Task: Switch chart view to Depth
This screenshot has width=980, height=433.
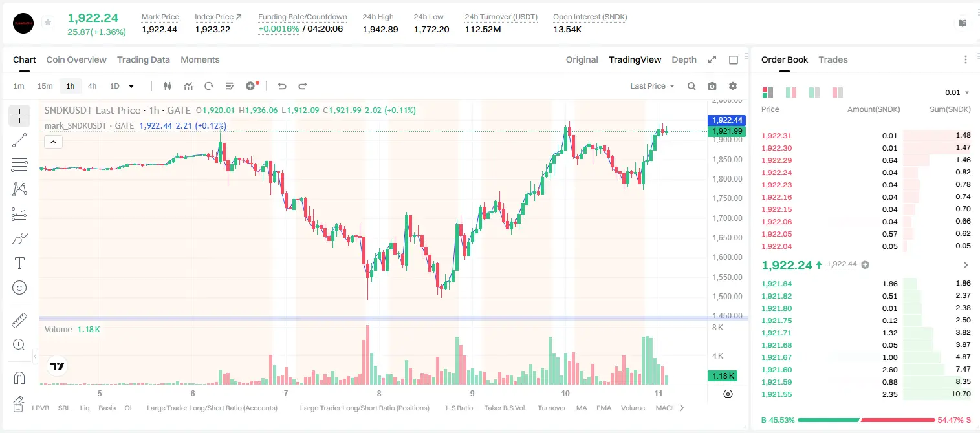Action: 684,59
